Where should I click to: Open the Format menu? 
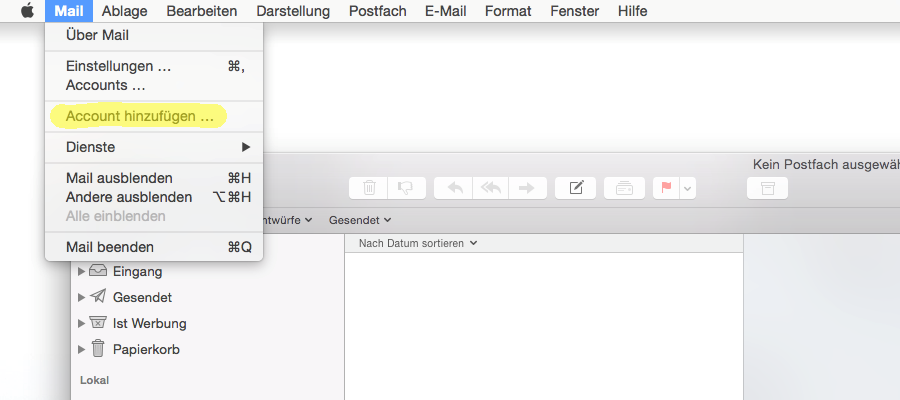coord(508,11)
